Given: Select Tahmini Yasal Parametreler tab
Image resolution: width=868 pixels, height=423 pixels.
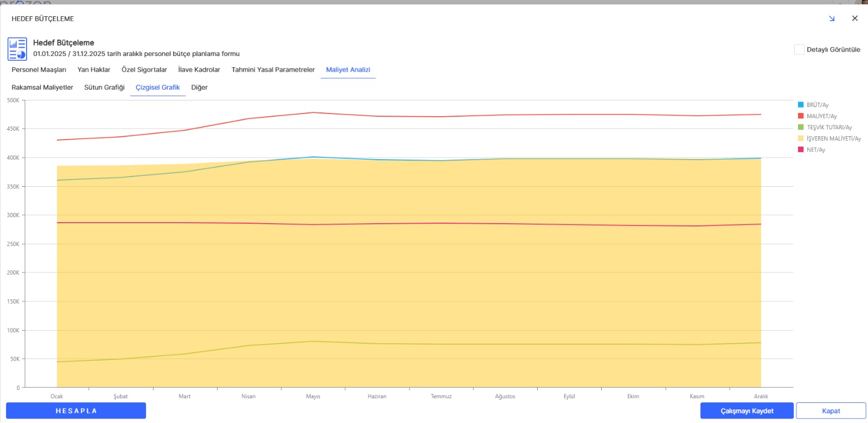Looking at the screenshot, I should 273,70.
